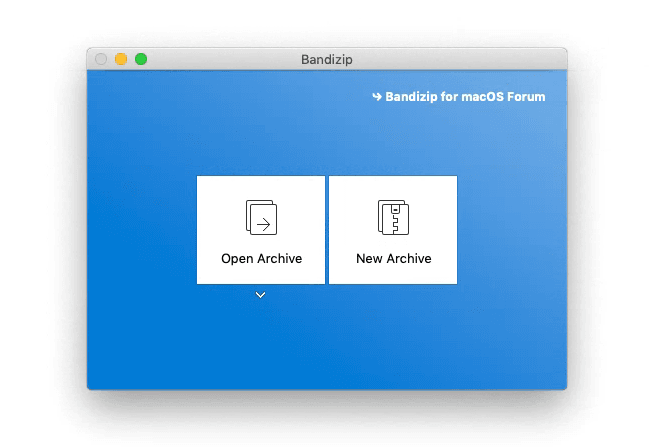Click the grayed-out close button
658x447 pixels.
101,59
